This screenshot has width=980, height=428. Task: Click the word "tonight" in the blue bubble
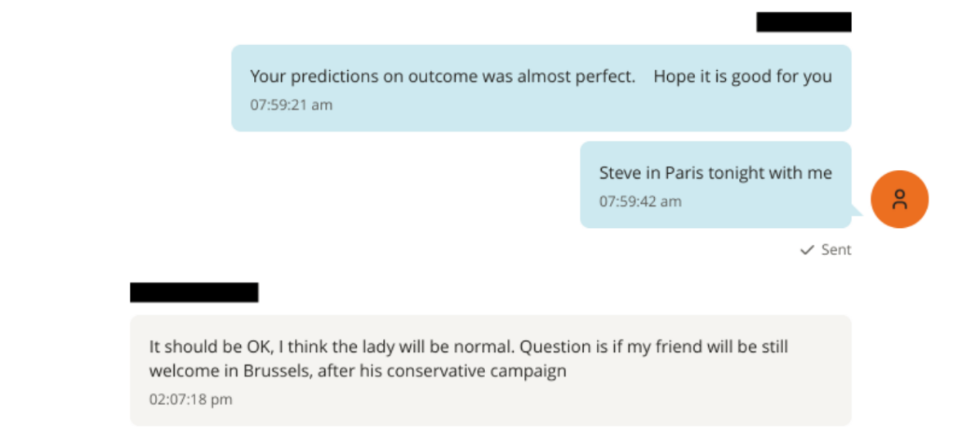(739, 173)
